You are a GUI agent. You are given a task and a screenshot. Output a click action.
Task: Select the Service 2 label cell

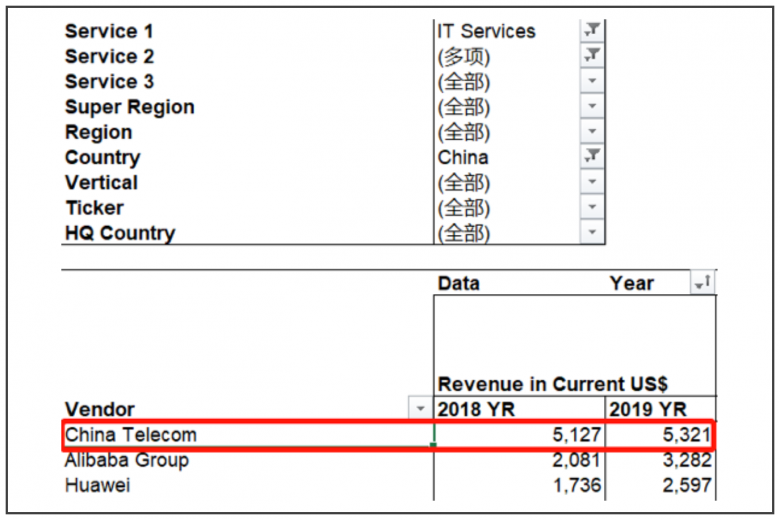point(109,56)
